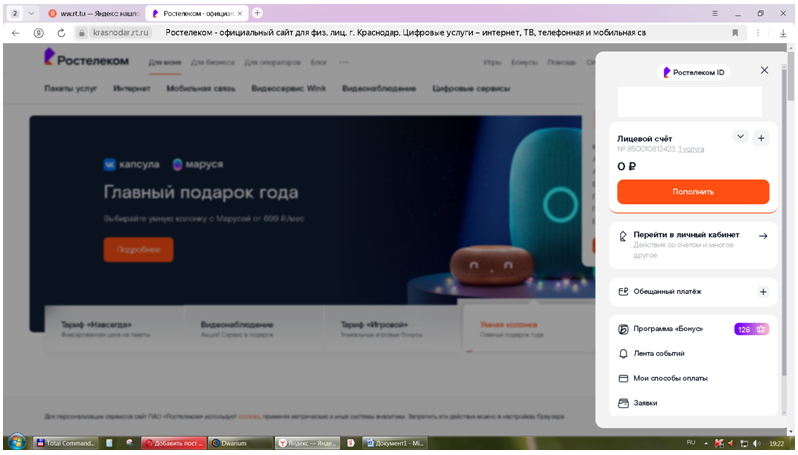Viewport: 798px width, 455px height.
Task: Click the volume icon in system tray
Action: 757,443
